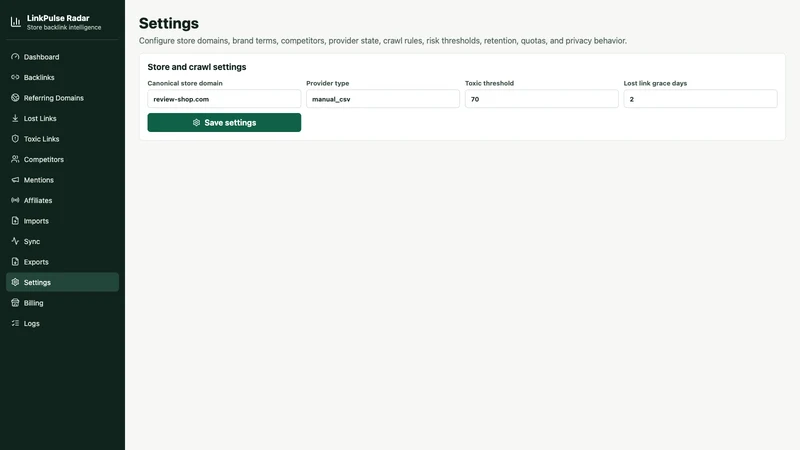Click the Lost link grace days label
Viewport: 800px width, 450px height.
tap(655, 83)
